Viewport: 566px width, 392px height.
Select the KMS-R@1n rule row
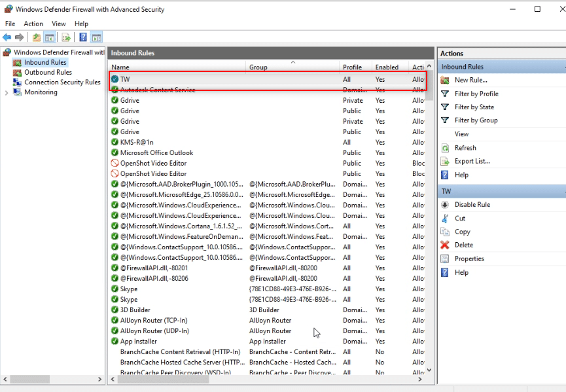pos(267,142)
